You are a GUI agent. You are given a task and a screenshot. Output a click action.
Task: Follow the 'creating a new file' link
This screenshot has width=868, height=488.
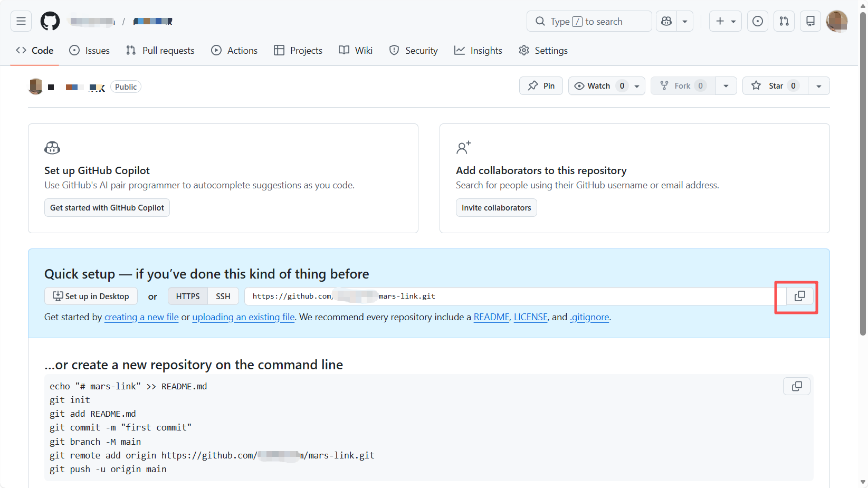tap(141, 317)
